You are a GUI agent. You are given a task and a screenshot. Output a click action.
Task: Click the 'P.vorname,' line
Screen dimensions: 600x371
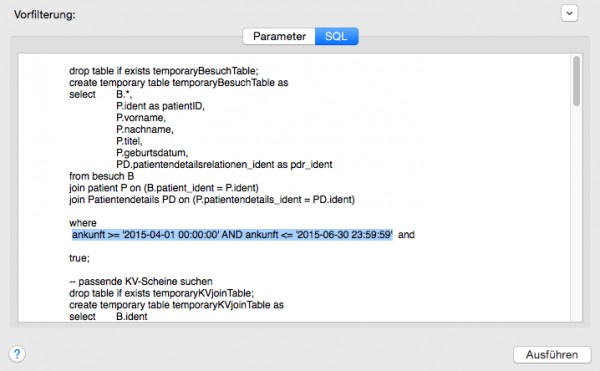click(141, 118)
